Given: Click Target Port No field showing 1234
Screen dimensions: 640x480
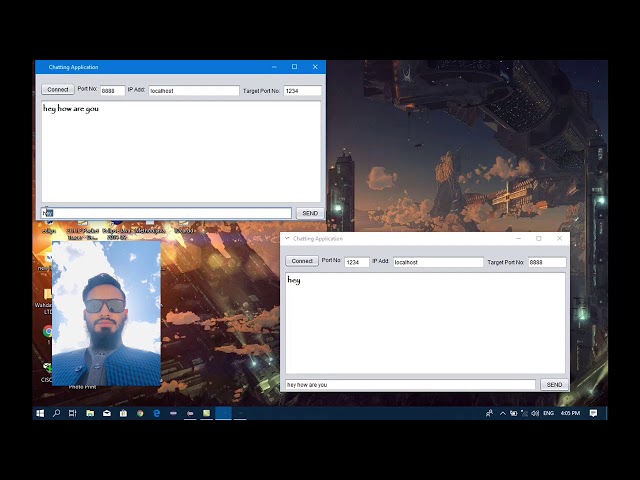Looking at the screenshot, I should coord(302,91).
